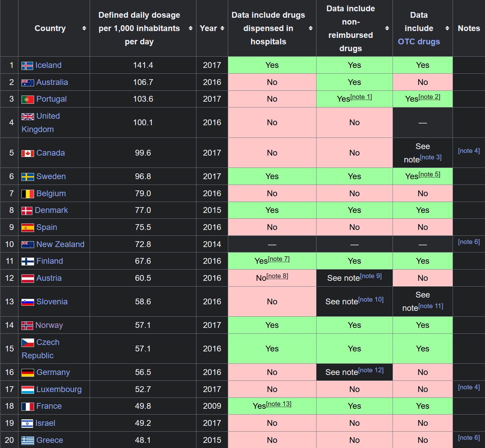
Task: Follow note 6 reference in New Zealand row
Action: coord(469,242)
